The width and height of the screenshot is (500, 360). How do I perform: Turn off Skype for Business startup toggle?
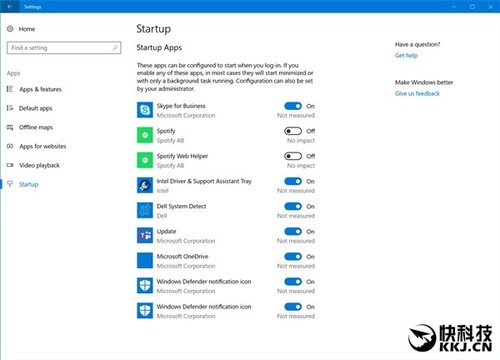tap(293, 106)
